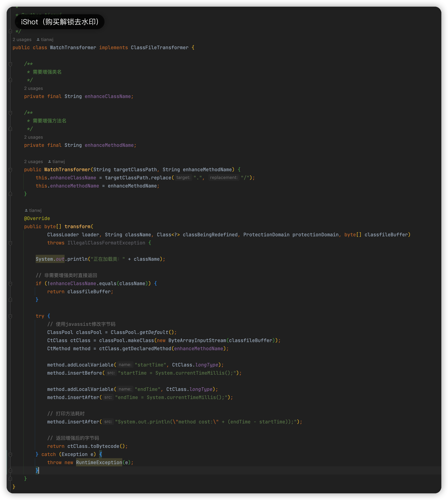Viewport: 448px width, 500px height.
Task: Collapse the 需要增强类名 doc comment fold marker
Action: (10, 64)
